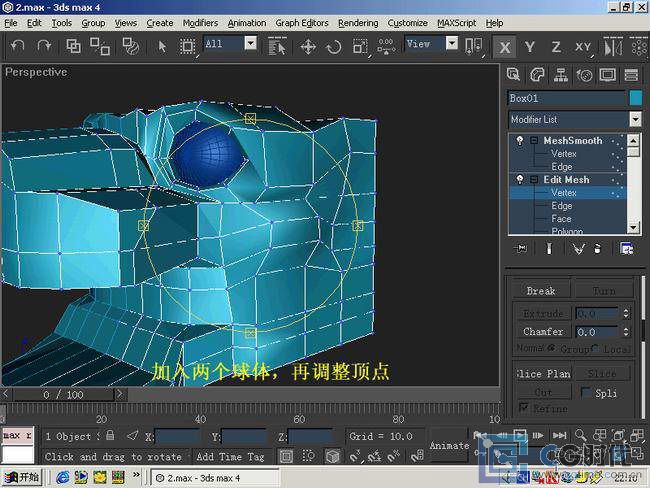Open the Customize menu

coord(407,23)
